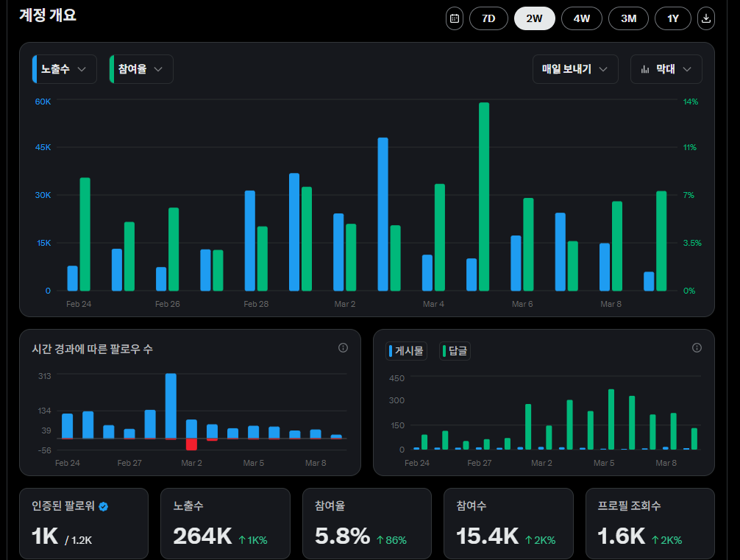Show info for posts and replies chart

(697, 348)
